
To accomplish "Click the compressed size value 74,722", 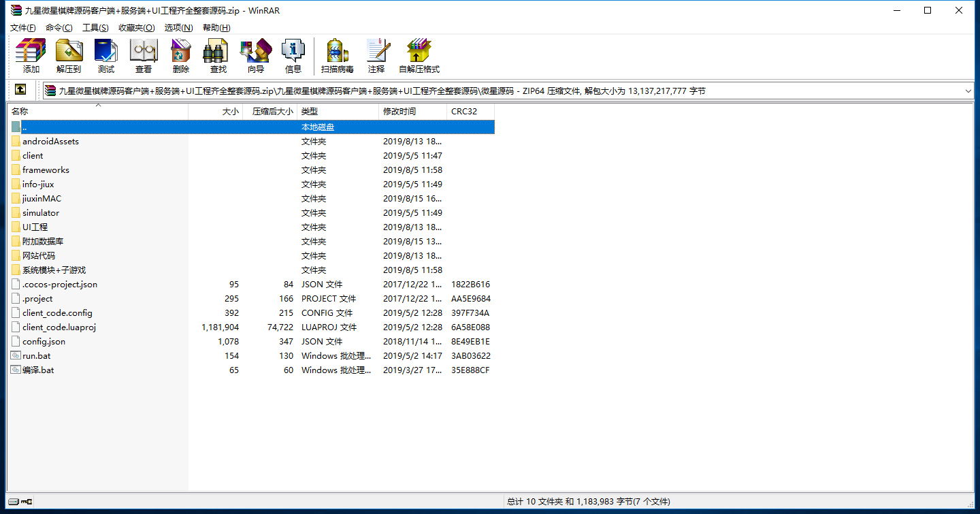I will pos(280,327).
